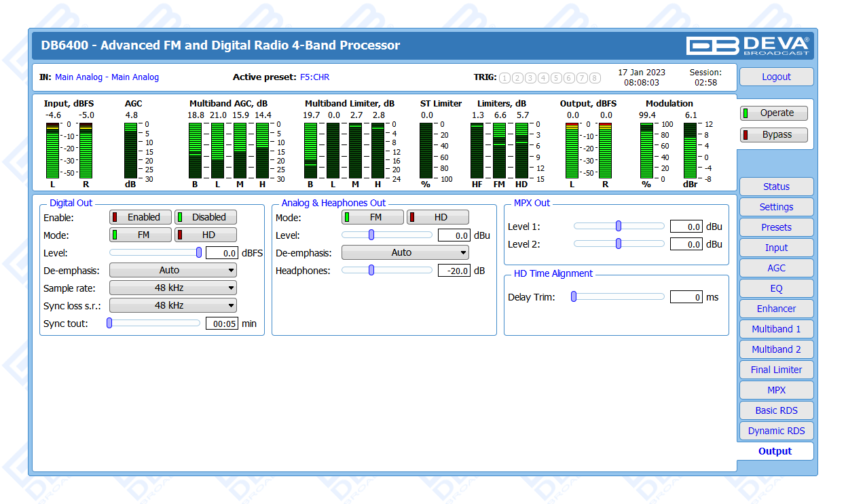This screenshot has width=846, height=504.
Task: Click the Headphones level slider
Action: pyautogui.click(x=386, y=270)
